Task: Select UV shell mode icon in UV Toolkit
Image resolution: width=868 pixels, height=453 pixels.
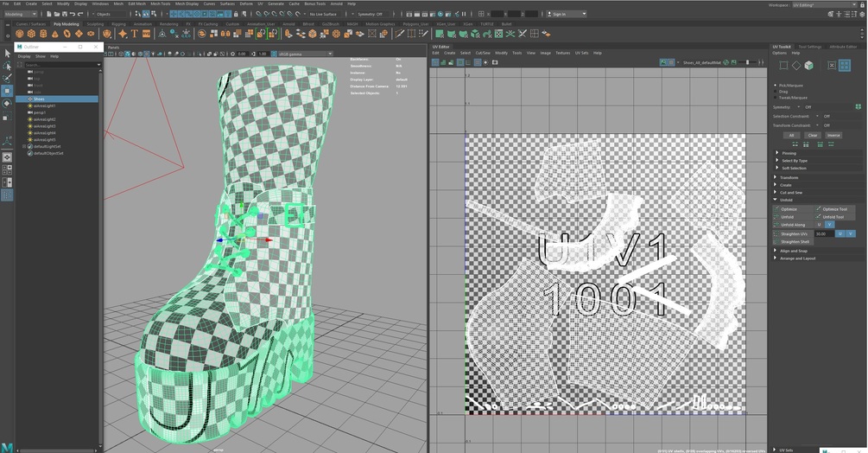Action: click(x=844, y=66)
